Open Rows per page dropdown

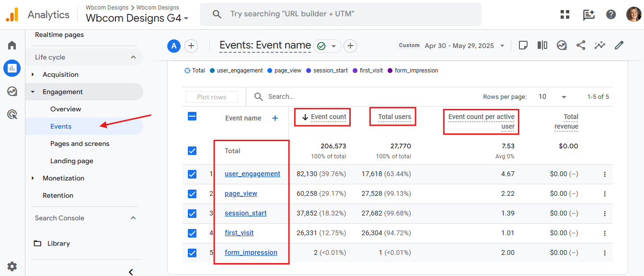pos(552,96)
